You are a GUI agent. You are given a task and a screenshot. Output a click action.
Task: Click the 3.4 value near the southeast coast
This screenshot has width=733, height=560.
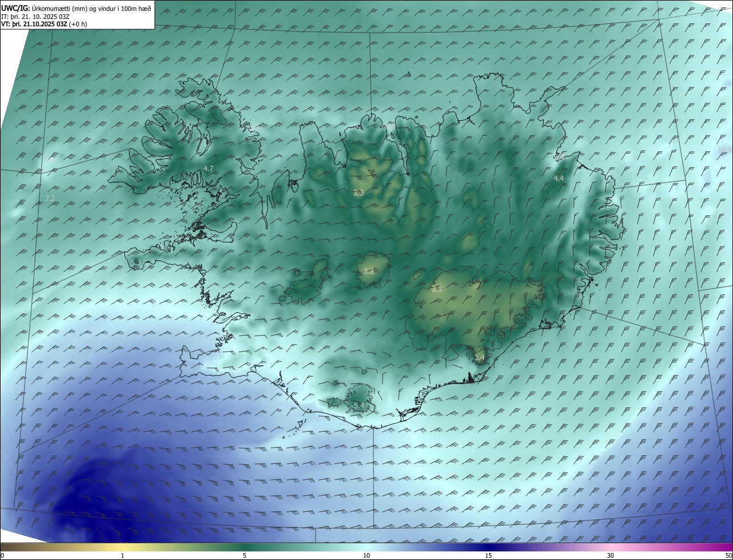pyautogui.click(x=479, y=358)
